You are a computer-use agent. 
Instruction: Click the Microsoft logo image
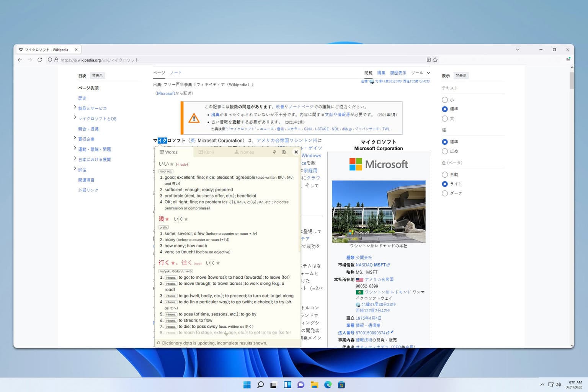379,164
